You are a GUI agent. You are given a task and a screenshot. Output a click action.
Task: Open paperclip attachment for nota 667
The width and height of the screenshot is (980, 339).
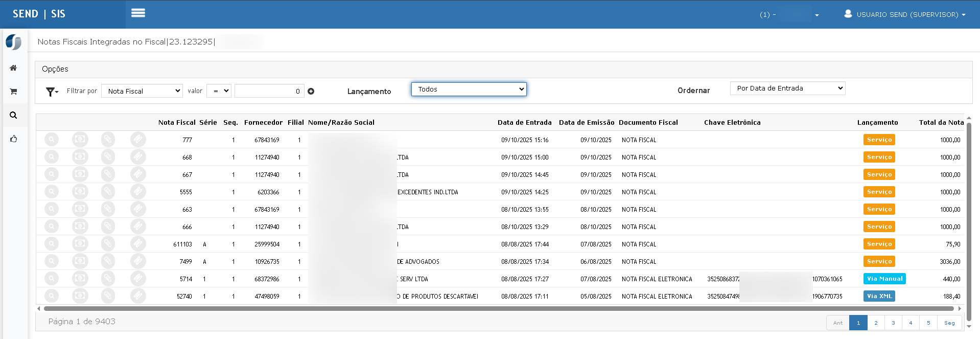(108, 174)
